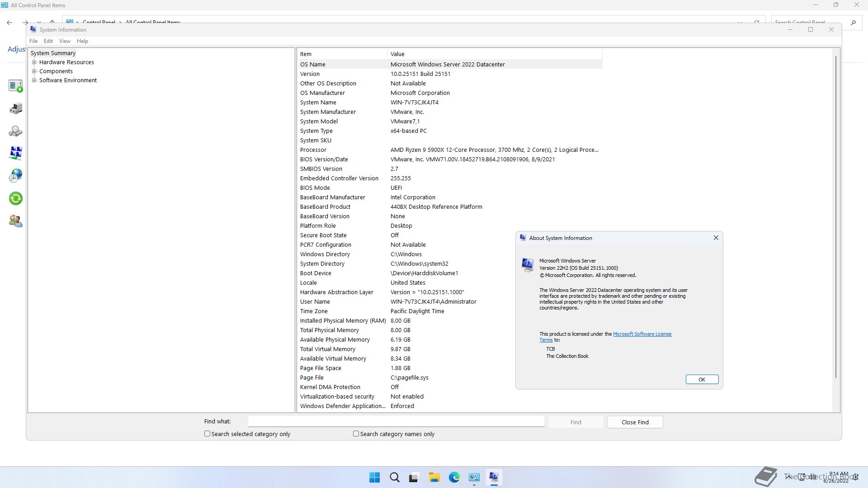Launch Microsoft Edge from the taskbar
This screenshot has width=868, height=488.
(x=454, y=477)
